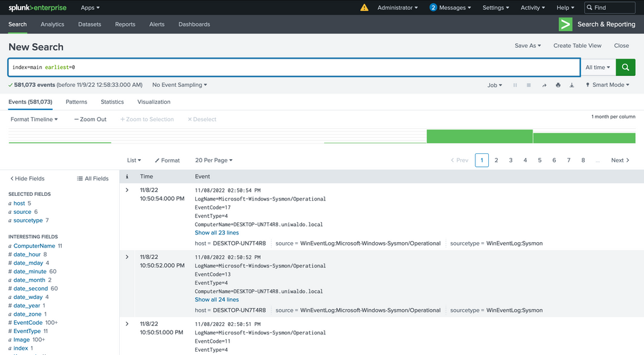Expand the second event at 10:50:52
The image size is (644, 355).
click(127, 257)
